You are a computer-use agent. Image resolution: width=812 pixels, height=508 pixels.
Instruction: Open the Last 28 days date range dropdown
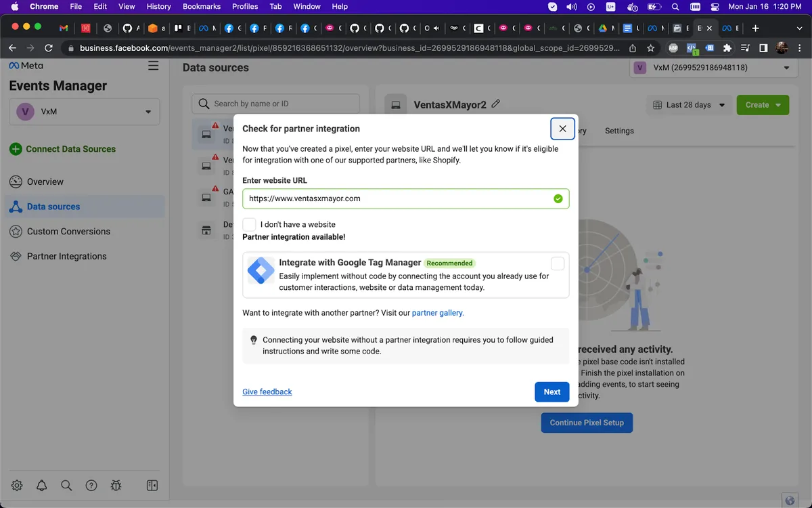pyautogui.click(x=688, y=105)
